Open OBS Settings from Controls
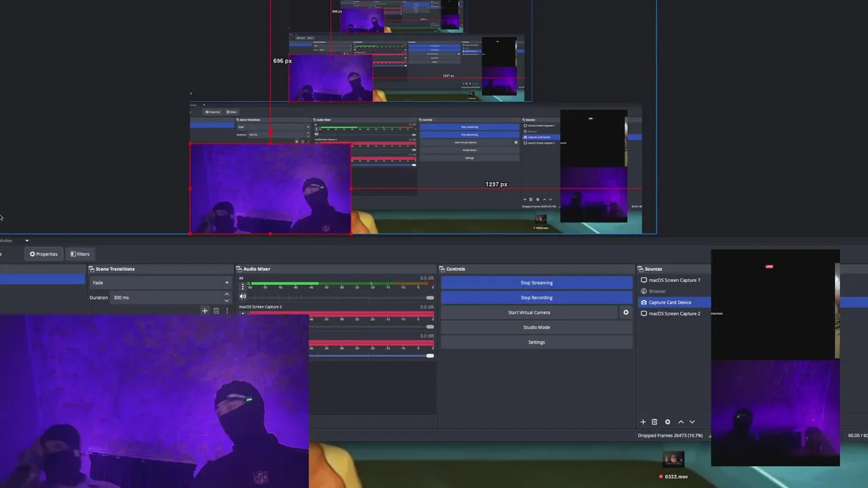Viewport: 868px width, 488px height. (536, 342)
